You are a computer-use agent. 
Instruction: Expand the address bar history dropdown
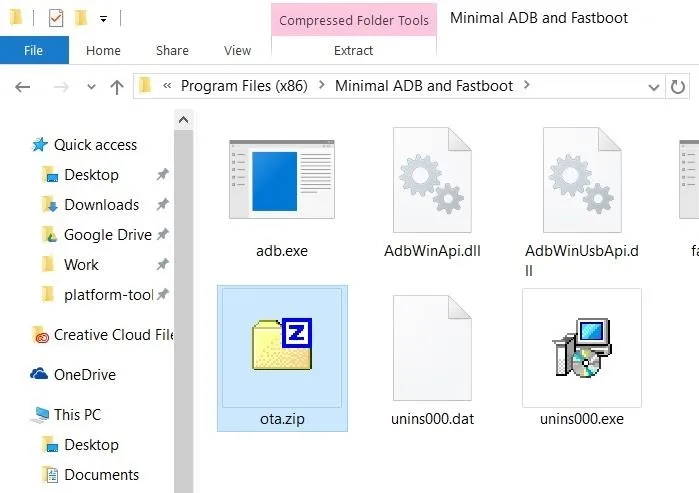coord(654,87)
